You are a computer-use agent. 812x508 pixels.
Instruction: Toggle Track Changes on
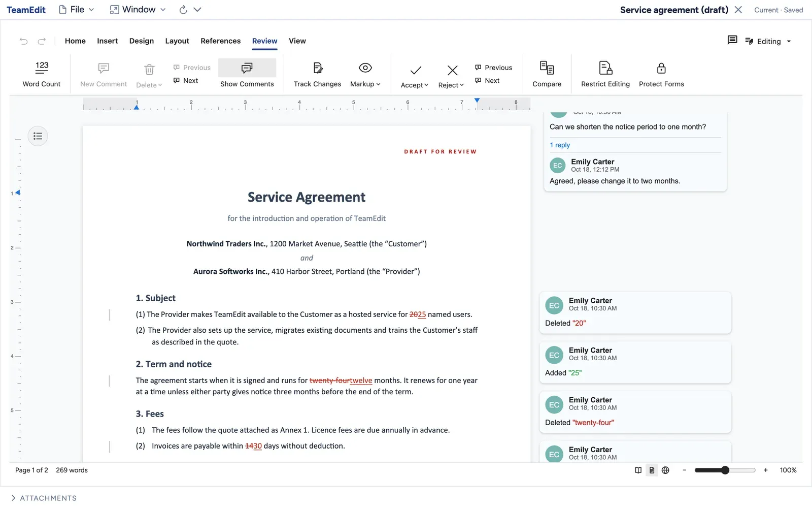[x=317, y=75]
